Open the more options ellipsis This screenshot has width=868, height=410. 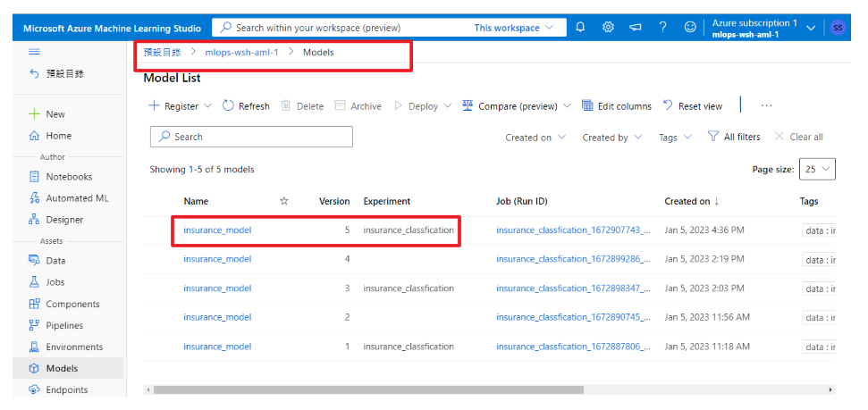click(766, 105)
